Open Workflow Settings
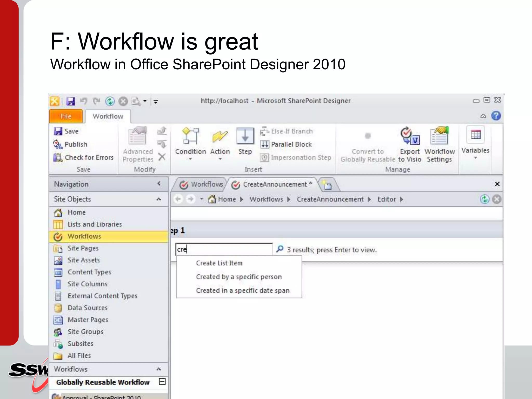 point(440,144)
